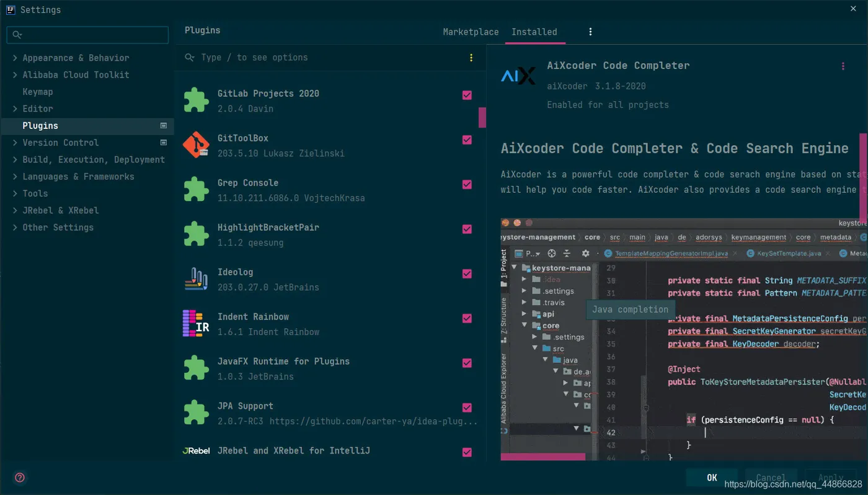868x495 pixels.
Task: Focus the settings search field
Action: pos(87,35)
